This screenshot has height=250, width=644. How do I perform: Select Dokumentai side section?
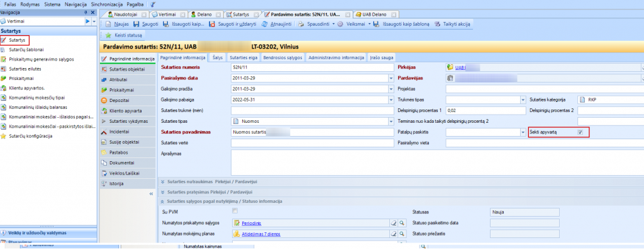127,163
